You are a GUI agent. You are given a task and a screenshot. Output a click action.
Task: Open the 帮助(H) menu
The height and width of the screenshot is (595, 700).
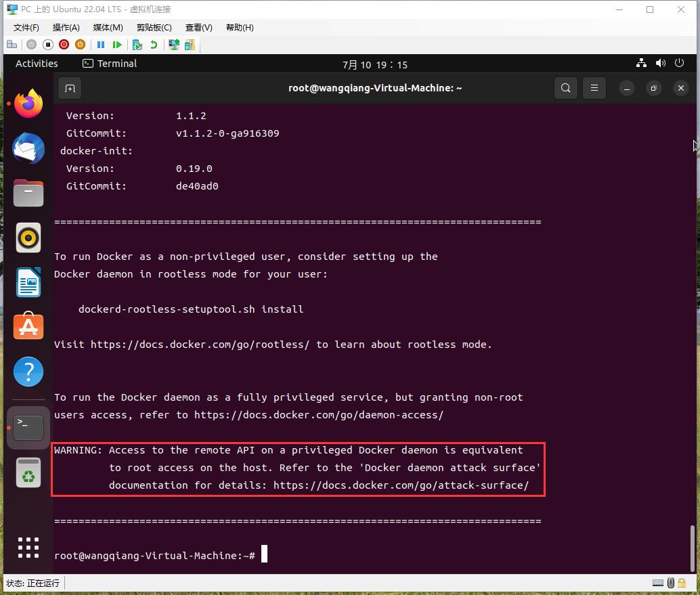240,28
